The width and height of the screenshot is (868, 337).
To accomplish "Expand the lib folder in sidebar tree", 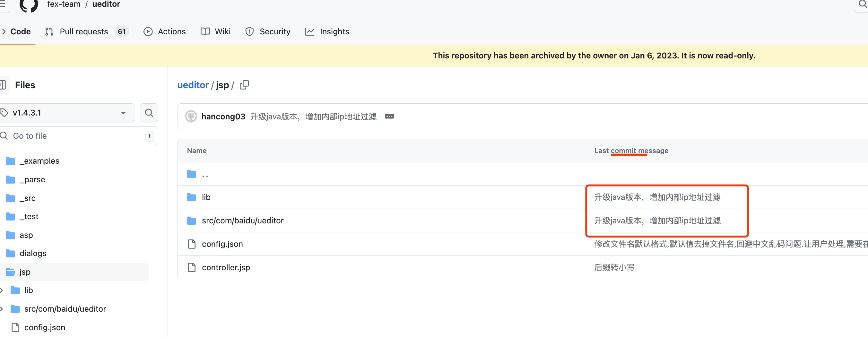I will pyautogui.click(x=2, y=290).
